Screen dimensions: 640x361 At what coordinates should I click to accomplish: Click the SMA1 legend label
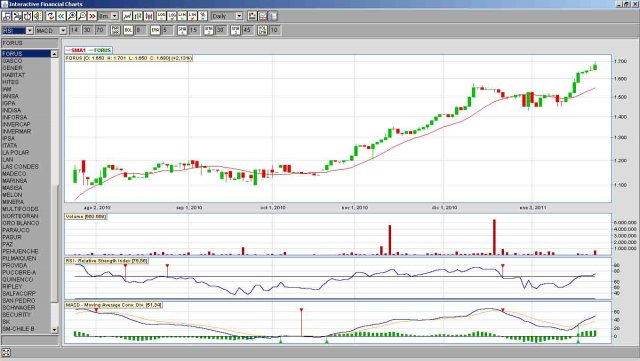[78, 50]
